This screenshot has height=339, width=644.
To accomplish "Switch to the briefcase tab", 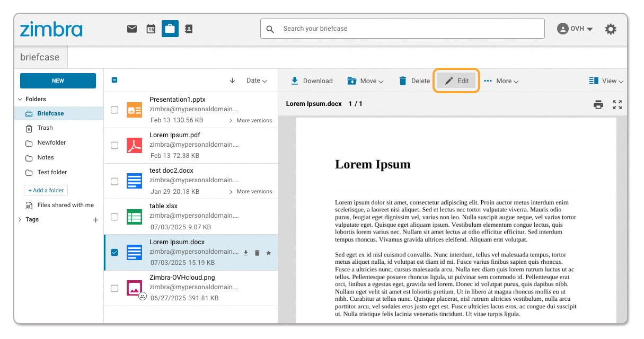I will pyautogui.click(x=40, y=57).
